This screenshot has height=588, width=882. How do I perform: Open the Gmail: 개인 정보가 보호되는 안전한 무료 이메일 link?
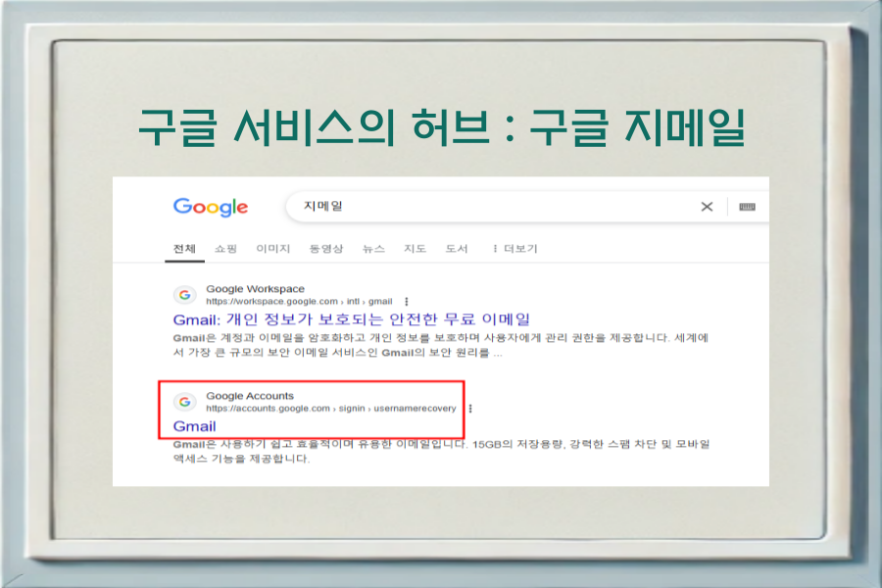(352, 319)
